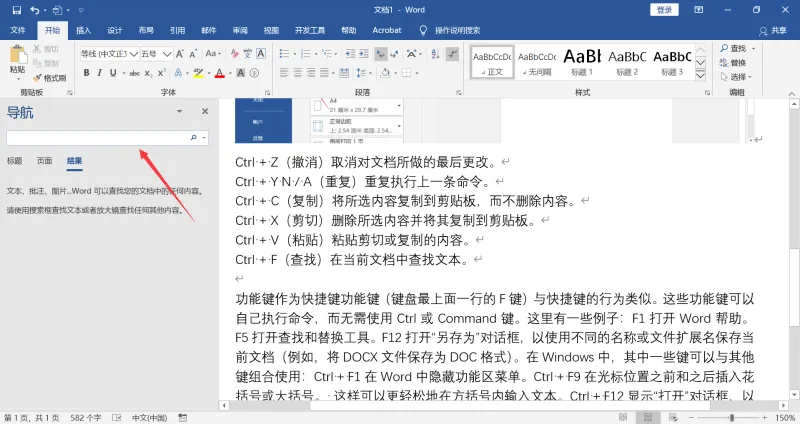
Task: Decrease font size with smaller A icon
Action: click(x=193, y=54)
